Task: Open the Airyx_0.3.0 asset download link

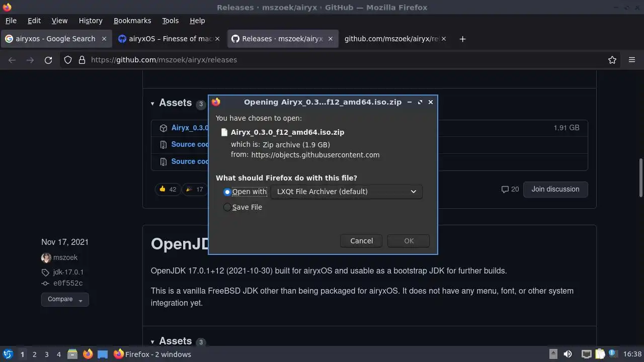Action: click(x=190, y=128)
